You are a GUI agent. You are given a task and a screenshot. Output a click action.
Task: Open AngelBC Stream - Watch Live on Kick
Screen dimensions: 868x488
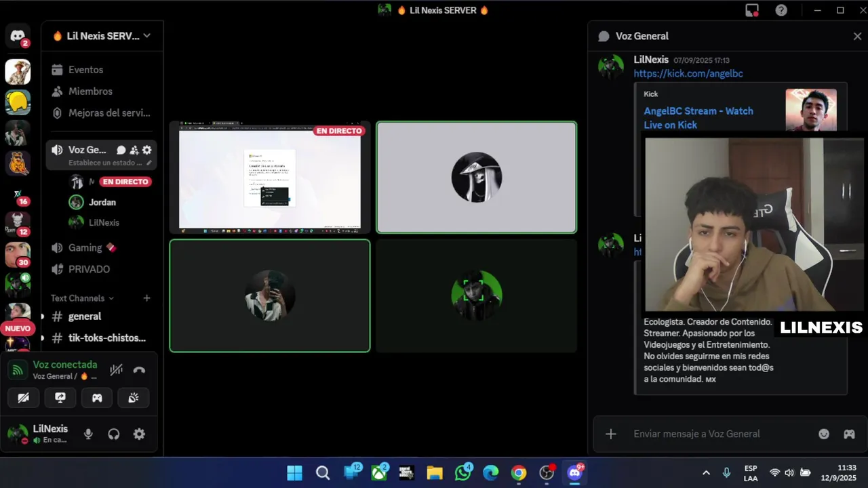(698, 118)
